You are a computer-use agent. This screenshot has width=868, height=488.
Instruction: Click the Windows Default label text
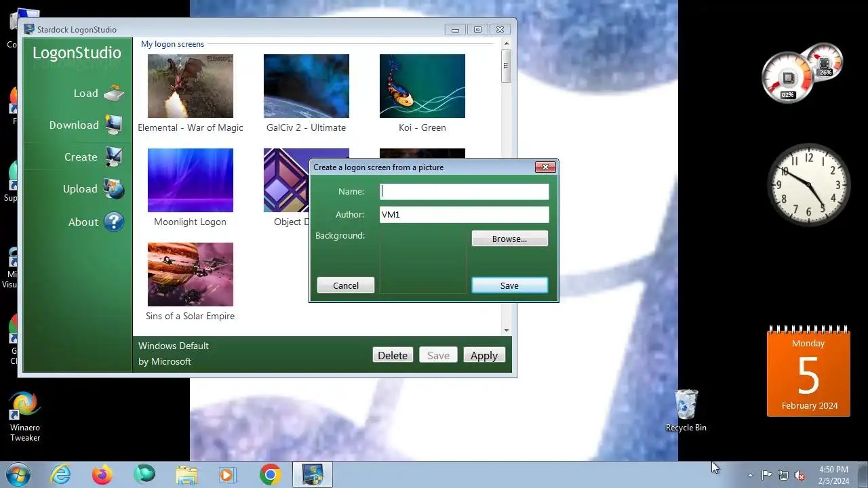pos(174,346)
